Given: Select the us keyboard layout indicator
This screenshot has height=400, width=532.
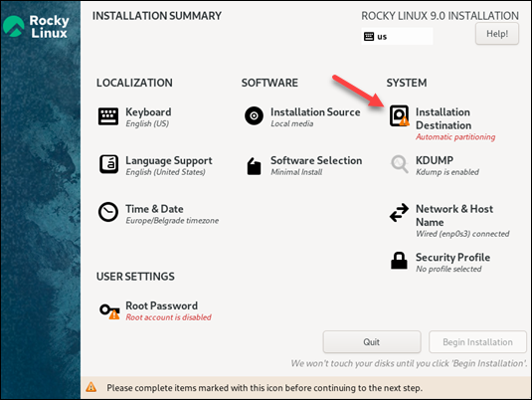Looking at the screenshot, I should tap(398, 37).
